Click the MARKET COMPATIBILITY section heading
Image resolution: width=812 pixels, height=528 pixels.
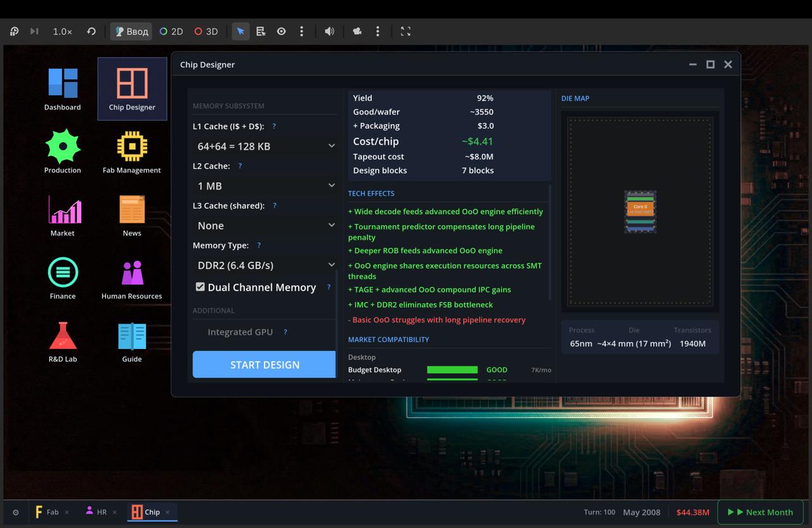click(x=388, y=340)
